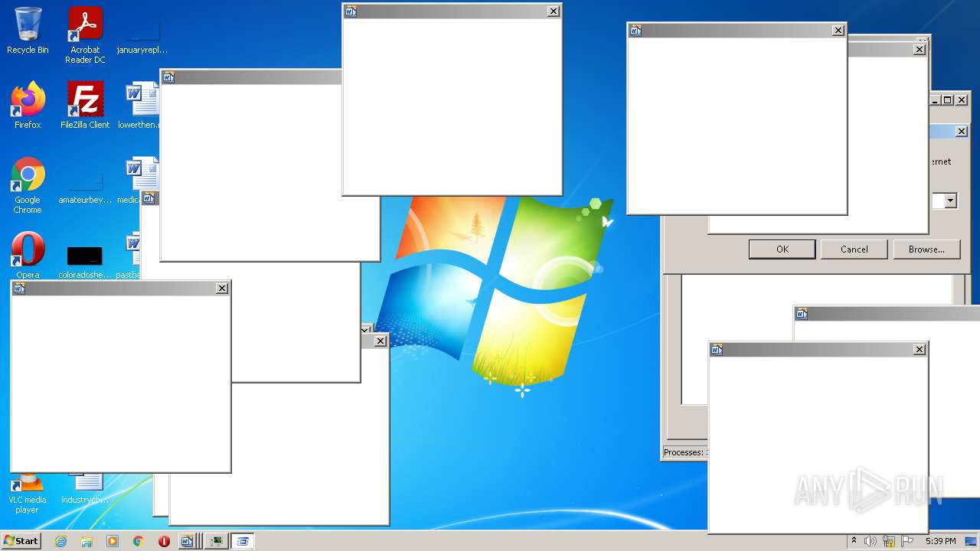
Task: Open Firefox desktop shortcut
Action: point(28,106)
